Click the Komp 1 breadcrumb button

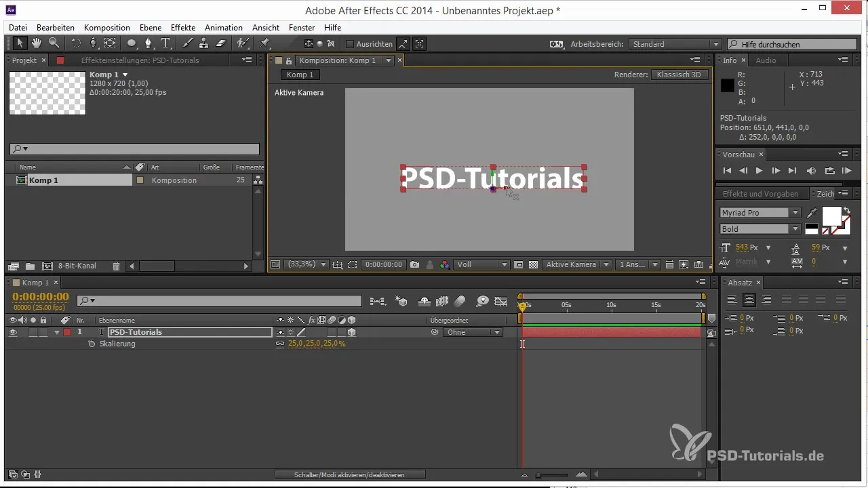pyautogui.click(x=300, y=75)
